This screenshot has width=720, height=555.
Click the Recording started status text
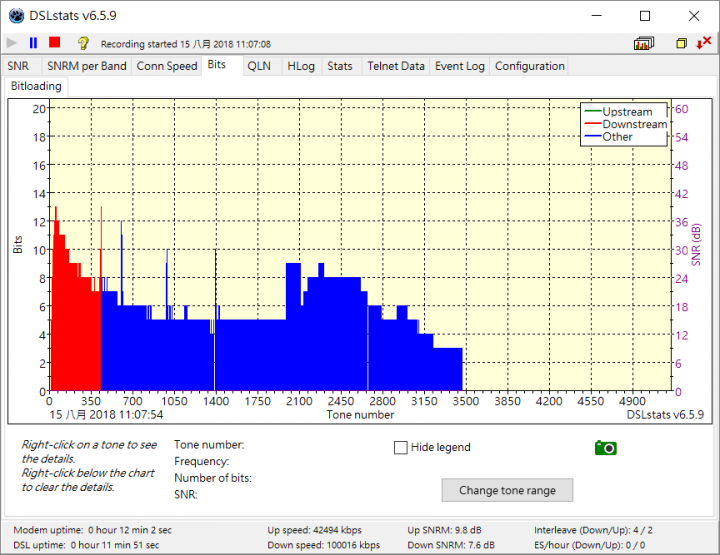[186, 44]
